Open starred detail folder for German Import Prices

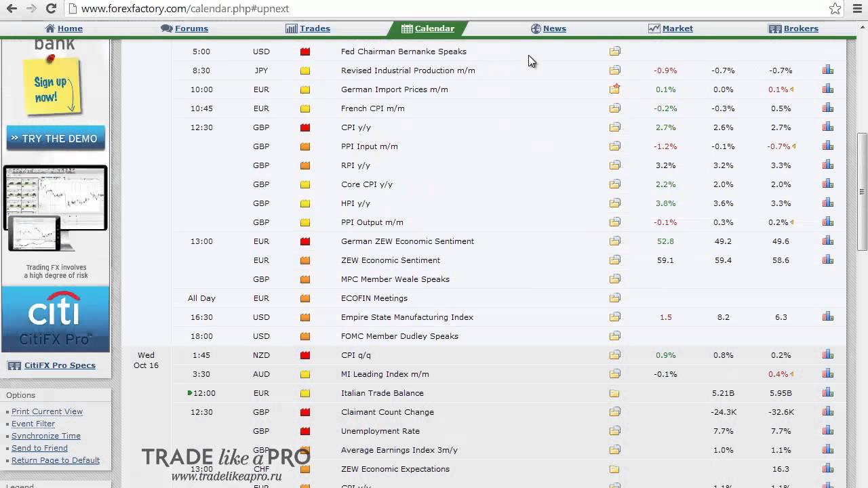[x=615, y=89]
